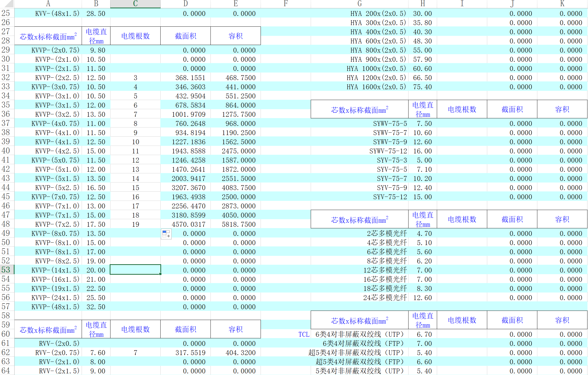Select cable count cell containing 19
Viewport: 588px width, 375px height.
[x=135, y=224]
